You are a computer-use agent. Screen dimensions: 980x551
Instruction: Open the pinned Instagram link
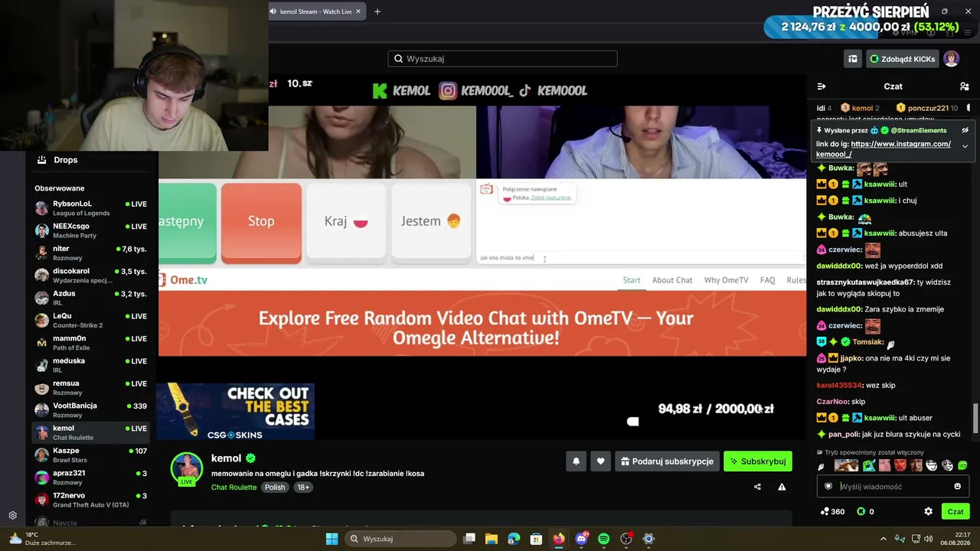884,149
